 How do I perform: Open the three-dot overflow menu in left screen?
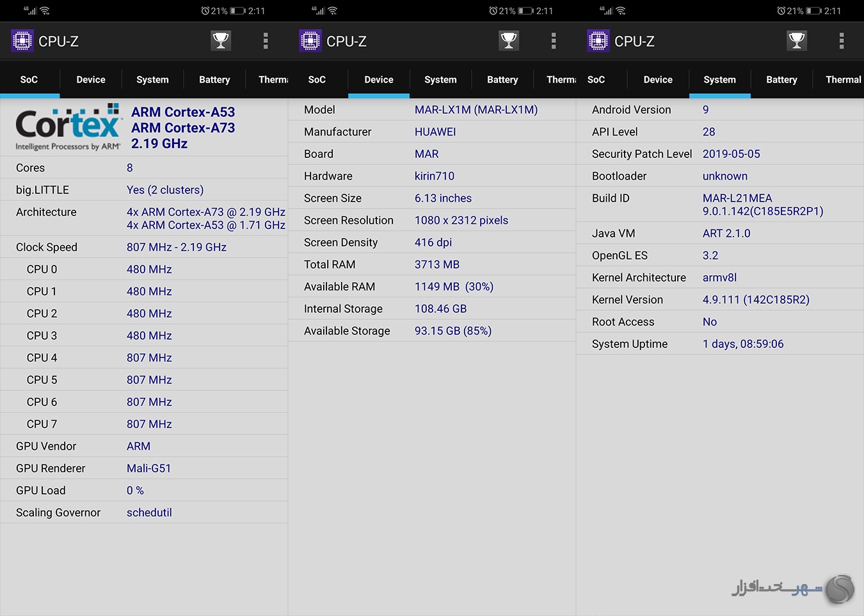pos(266,41)
